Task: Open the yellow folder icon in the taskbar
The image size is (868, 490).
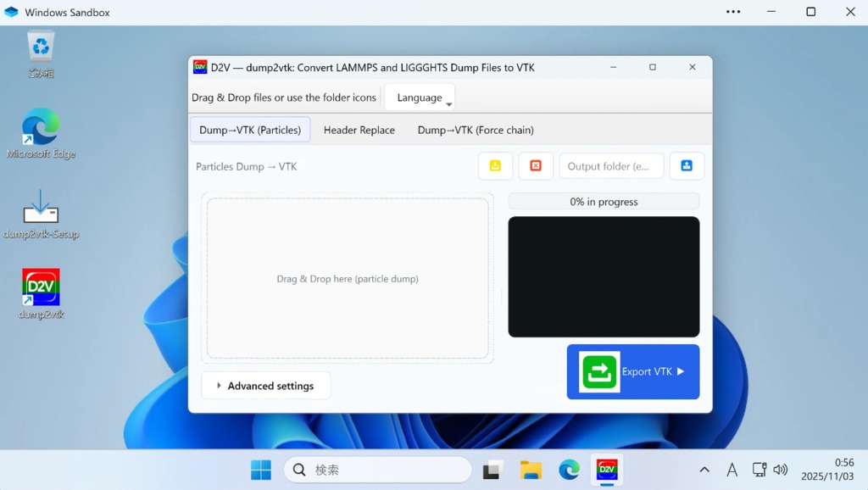Action: click(x=531, y=469)
